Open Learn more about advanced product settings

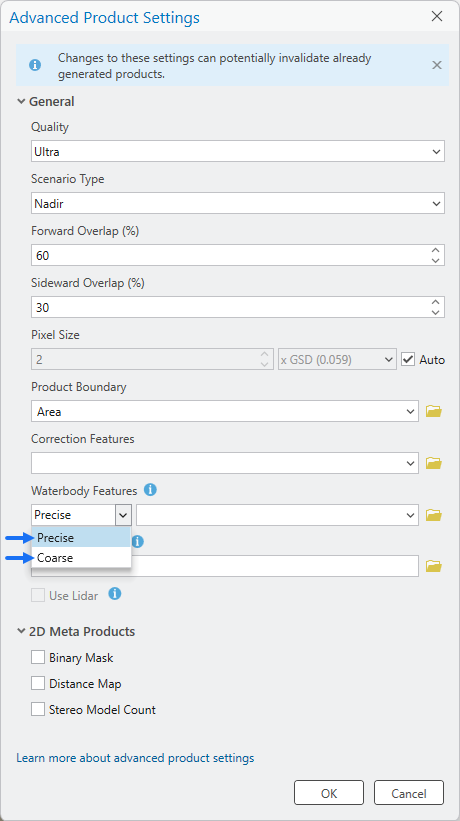pos(135,758)
